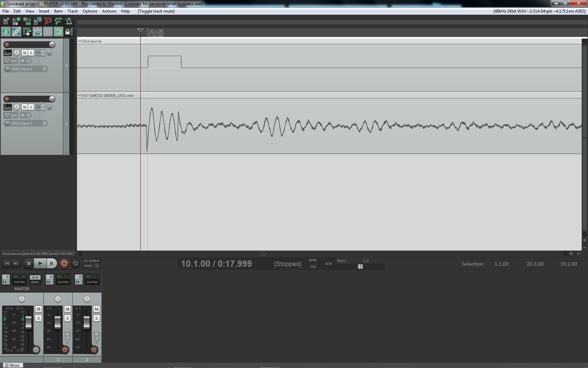Toggle auto-crossfade toolbar icon
588x368 pixels.
(6, 32)
